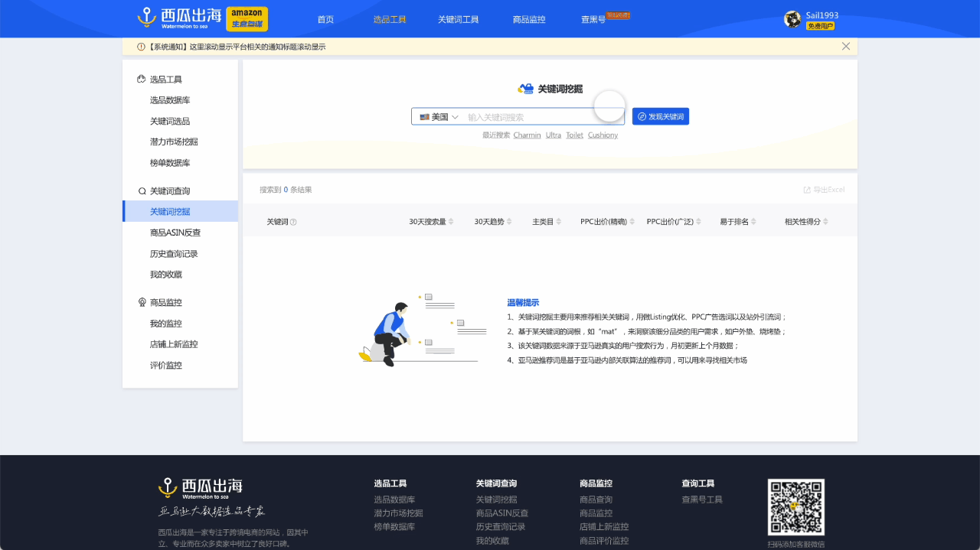Sort by the 30天趋势 column arrows
Image resolution: width=980 pixels, height=550 pixels.
[510, 222]
